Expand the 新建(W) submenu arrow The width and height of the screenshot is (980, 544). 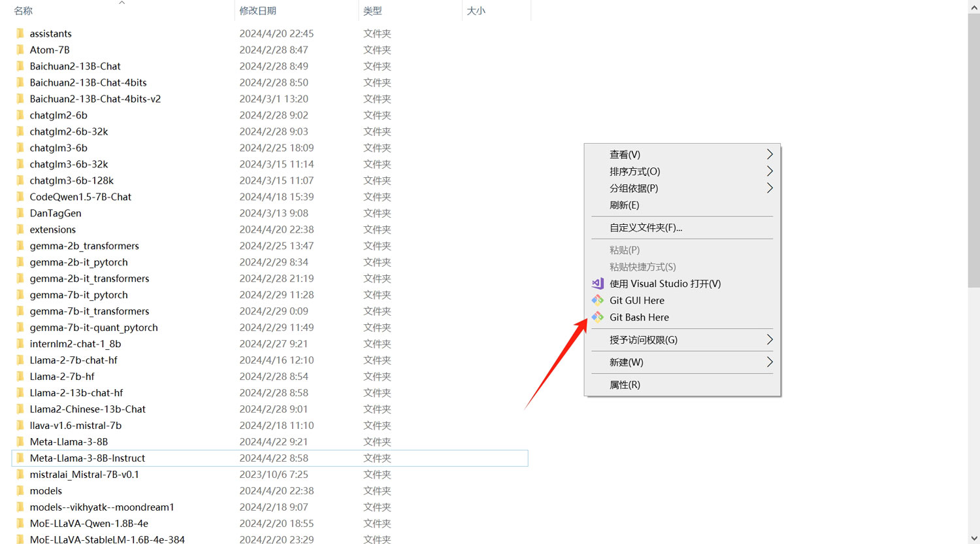[x=770, y=362]
